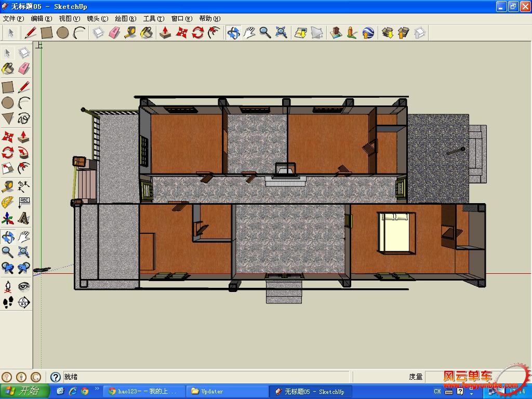Open the 窗口(W) menu

pos(181,19)
